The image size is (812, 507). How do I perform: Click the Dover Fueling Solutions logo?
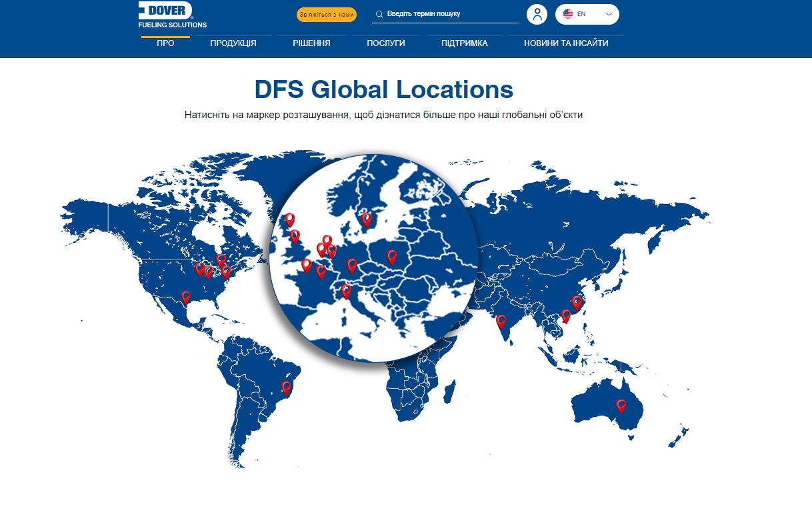pos(172,15)
